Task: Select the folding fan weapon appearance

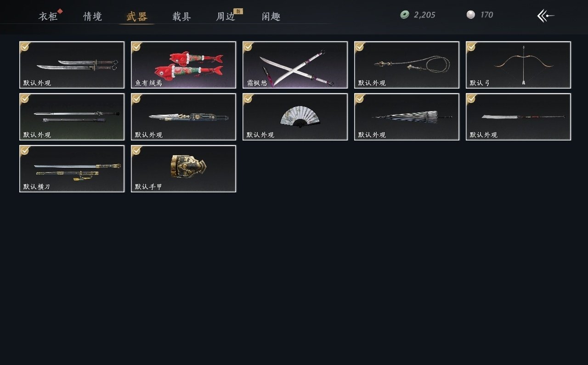Action: (295, 117)
